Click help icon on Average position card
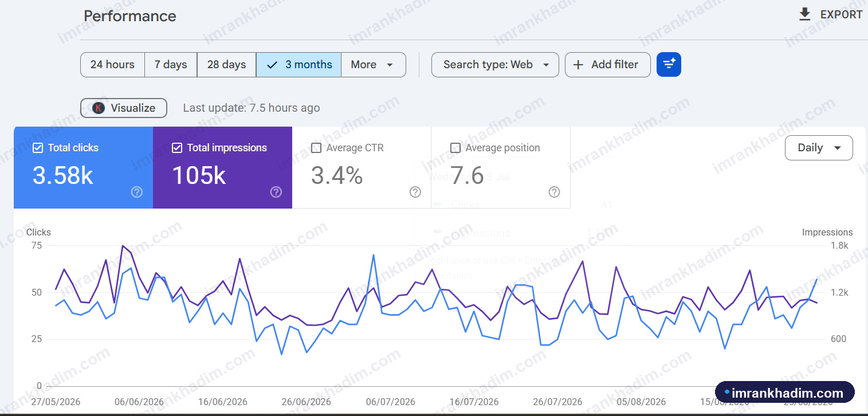This screenshot has width=868, height=416. coord(554,192)
